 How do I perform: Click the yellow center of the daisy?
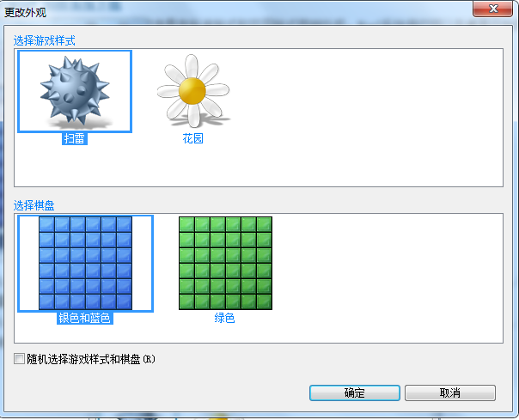(192, 91)
